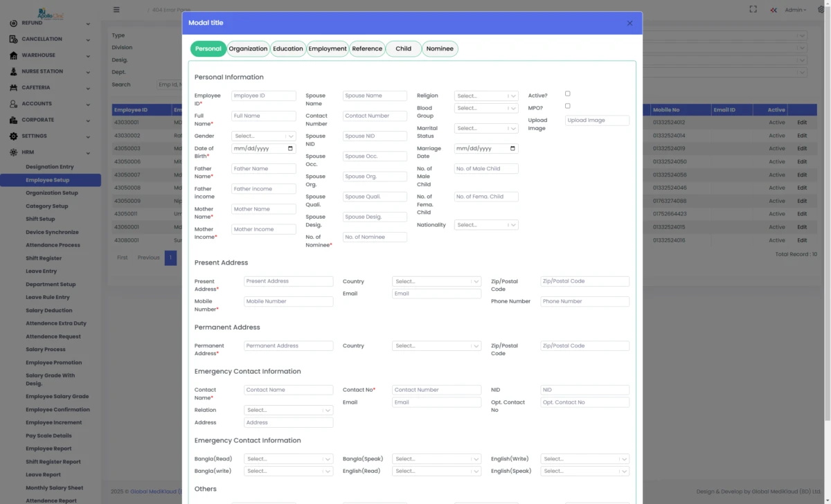Click the Employee ID input field
Viewport: 831px width, 504px height.
263,96
